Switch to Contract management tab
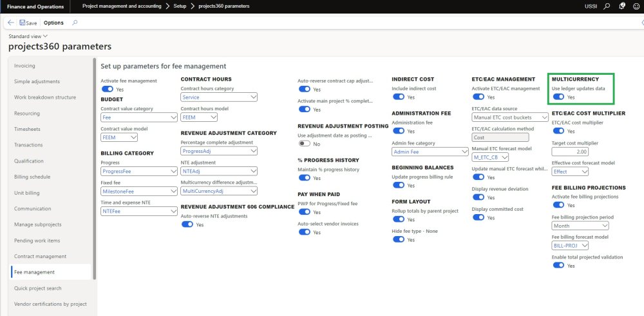This screenshot has height=316, width=644. [40, 256]
